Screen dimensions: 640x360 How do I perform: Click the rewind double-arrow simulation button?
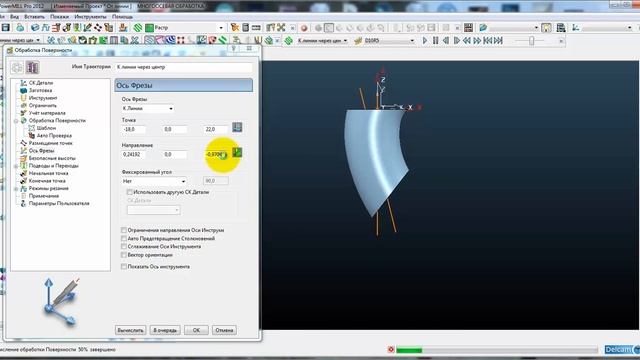point(467,40)
